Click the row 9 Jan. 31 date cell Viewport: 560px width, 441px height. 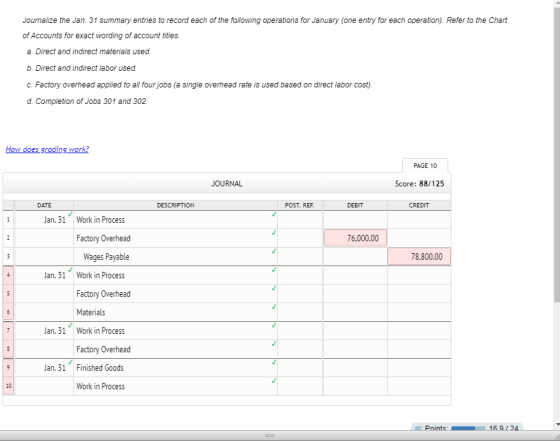point(44,368)
